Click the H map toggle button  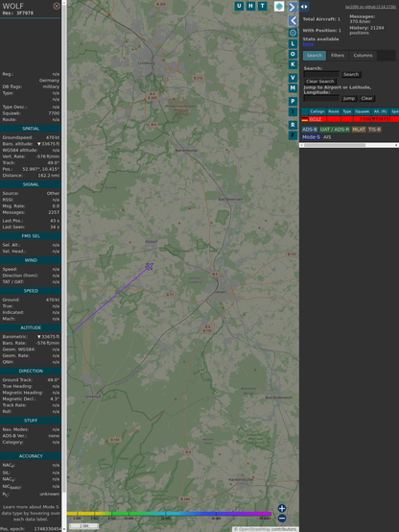coord(251,6)
